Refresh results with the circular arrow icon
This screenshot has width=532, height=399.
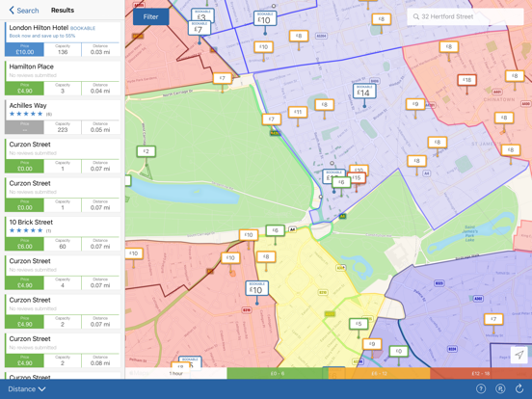click(519, 388)
